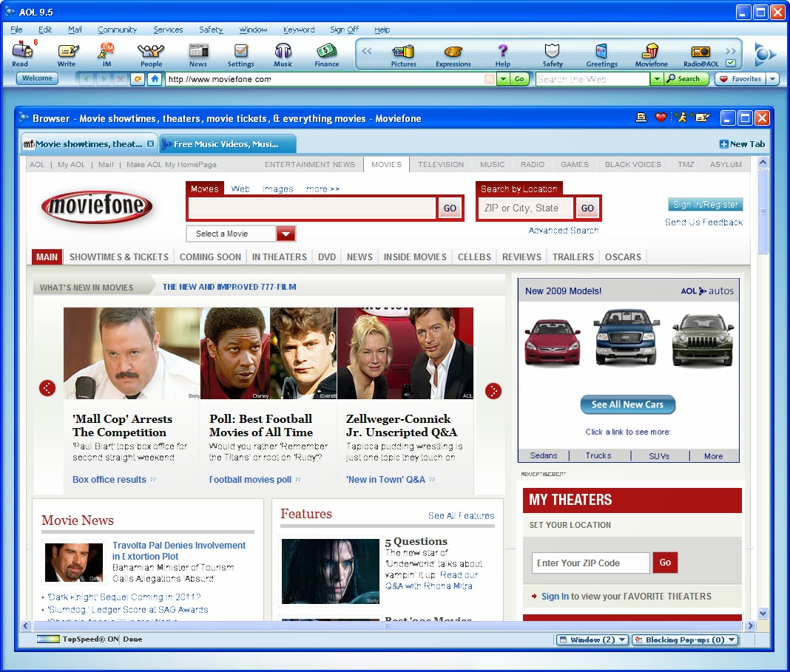This screenshot has width=790, height=672.
Task: Open Pictures from the toolbar icon
Action: point(403,53)
